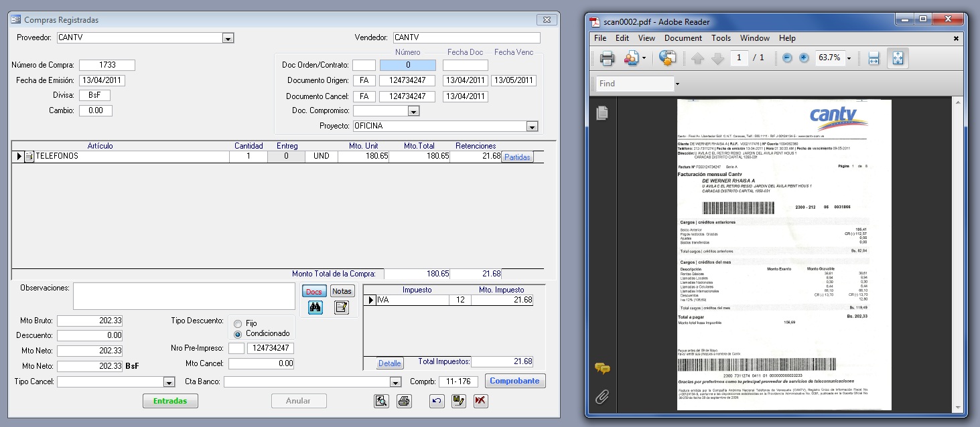Open the Comments panel in Adobe Reader
The height and width of the screenshot is (427, 980).
click(x=602, y=369)
